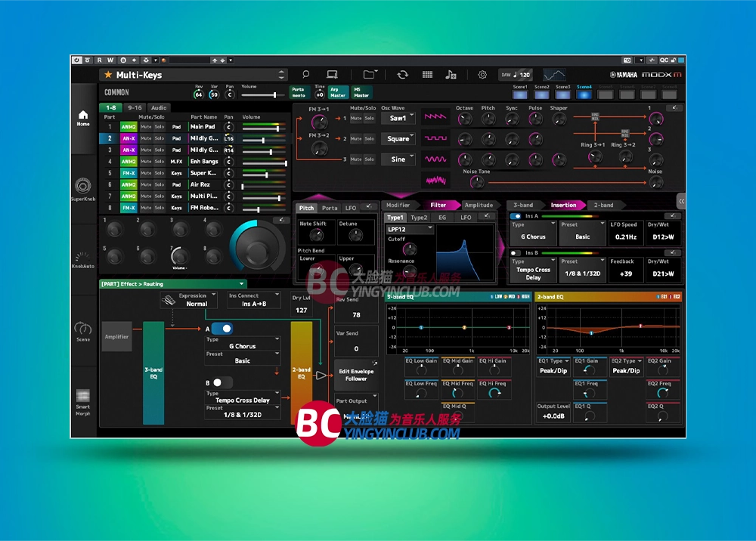Screen dimensions: 756x541
Task: Select the sine waveform icon
Action: click(436, 159)
